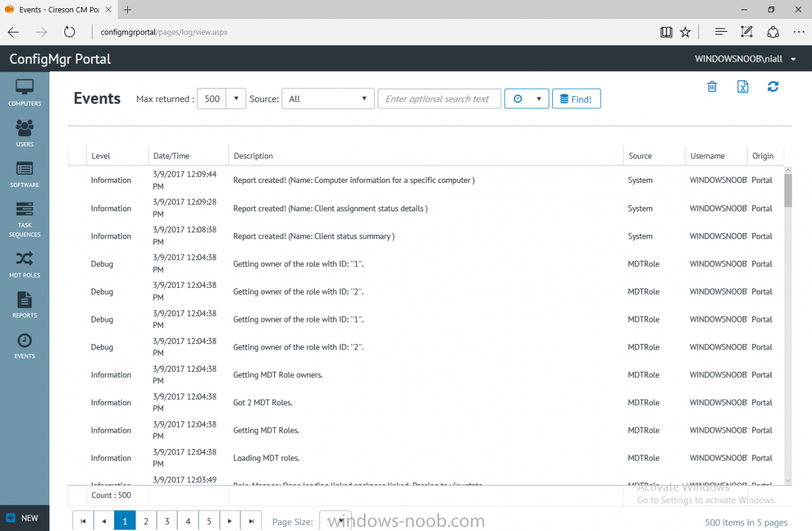
Task: Open the Reports section in sidebar
Action: pos(24,305)
